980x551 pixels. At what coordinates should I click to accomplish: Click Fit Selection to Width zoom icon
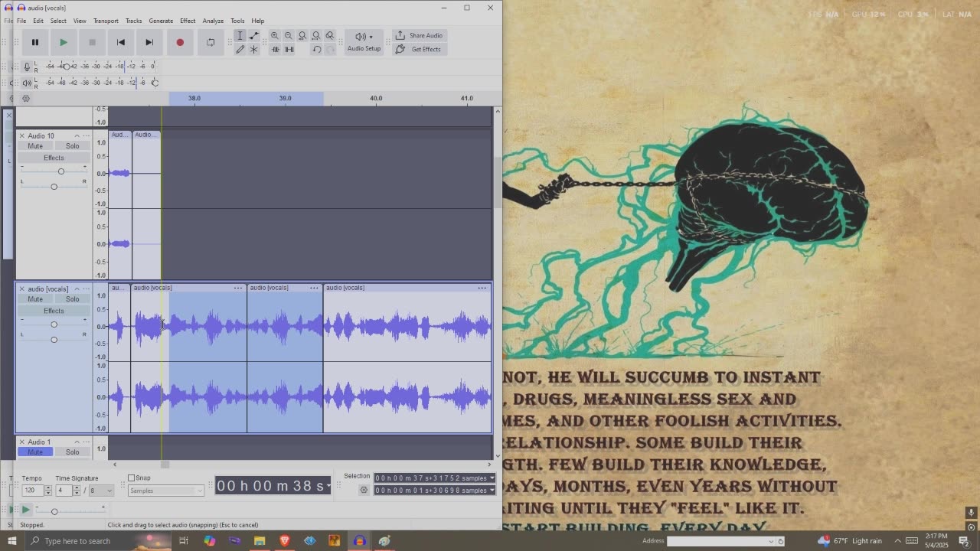(x=302, y=36)
